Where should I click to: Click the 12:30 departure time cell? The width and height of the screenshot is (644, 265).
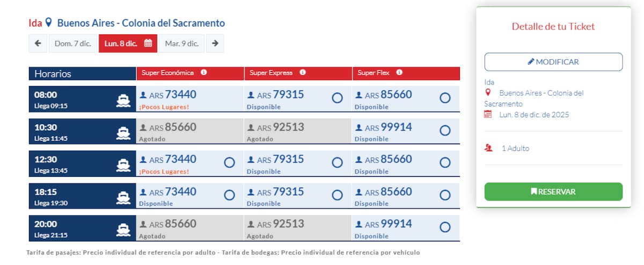click(83, 164)
